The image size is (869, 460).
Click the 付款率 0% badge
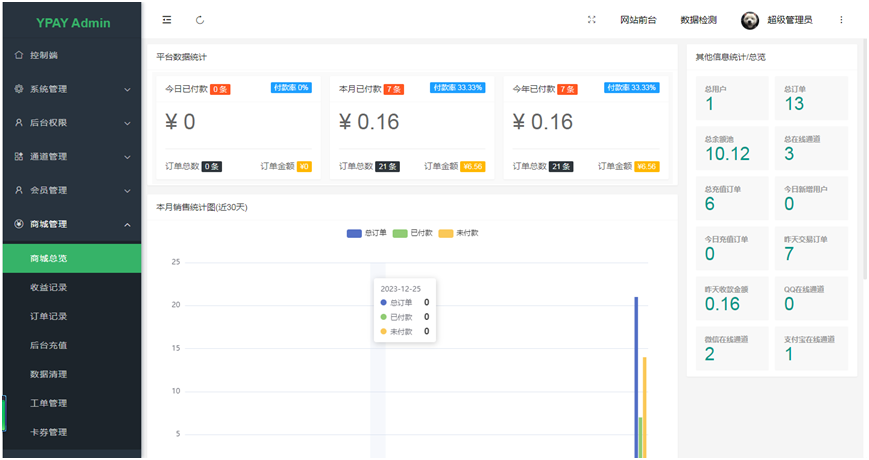[291, 88]
